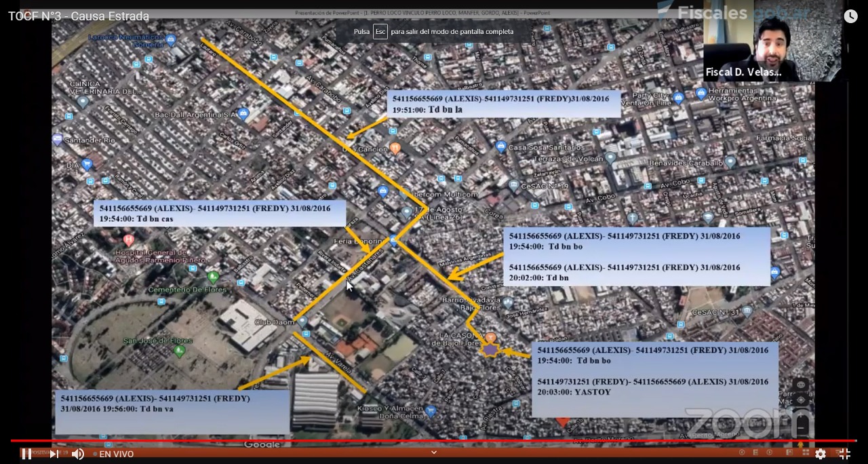Open PowerPoint slide sorter grid view
Viewport: 868px width, 464px height.
coord(806,452)
